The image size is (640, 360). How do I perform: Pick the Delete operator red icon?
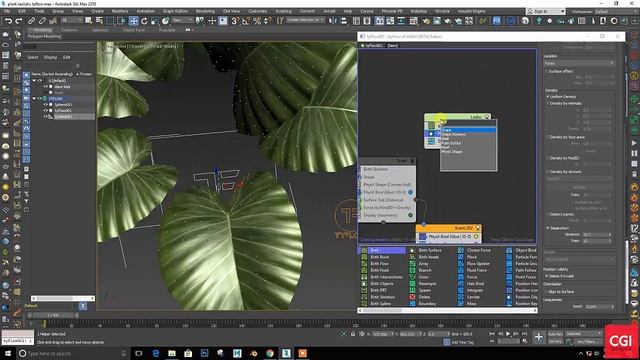[412, 297]
